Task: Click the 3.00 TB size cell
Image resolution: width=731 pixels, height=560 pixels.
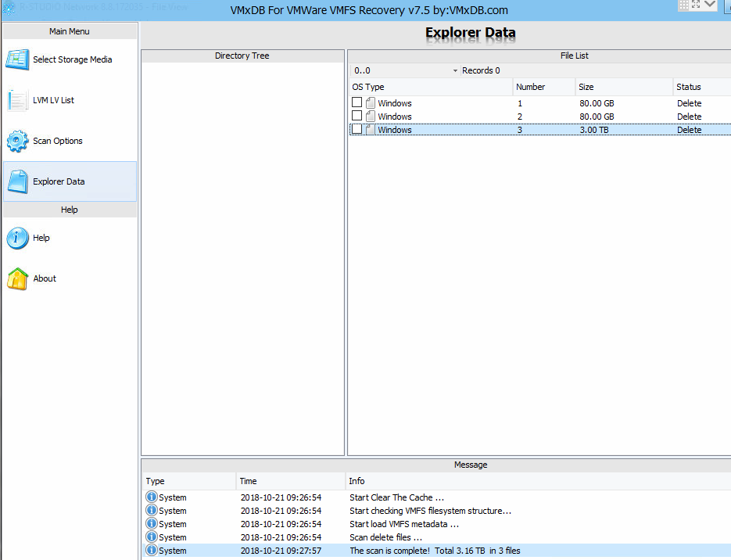Action: (594, 130)
